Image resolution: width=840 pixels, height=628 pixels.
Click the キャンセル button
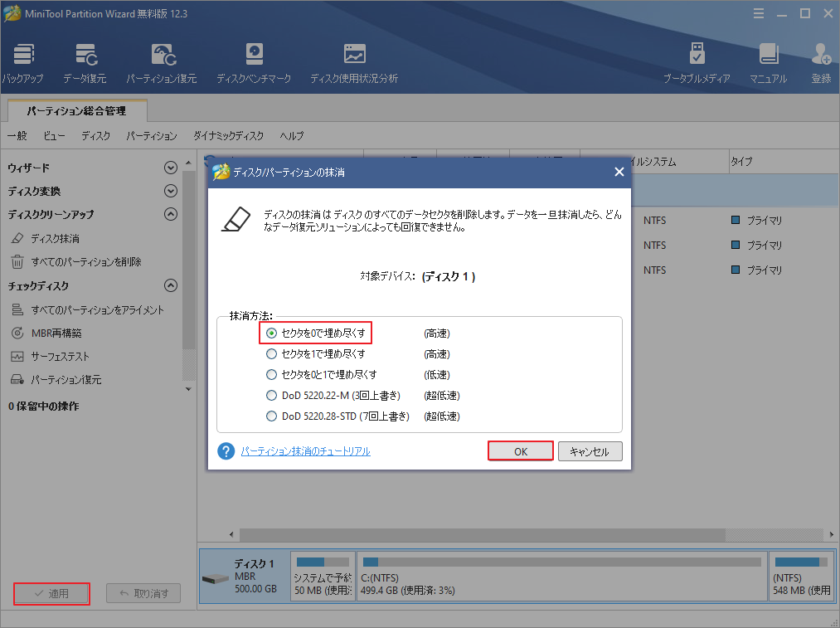coord(590,451)
